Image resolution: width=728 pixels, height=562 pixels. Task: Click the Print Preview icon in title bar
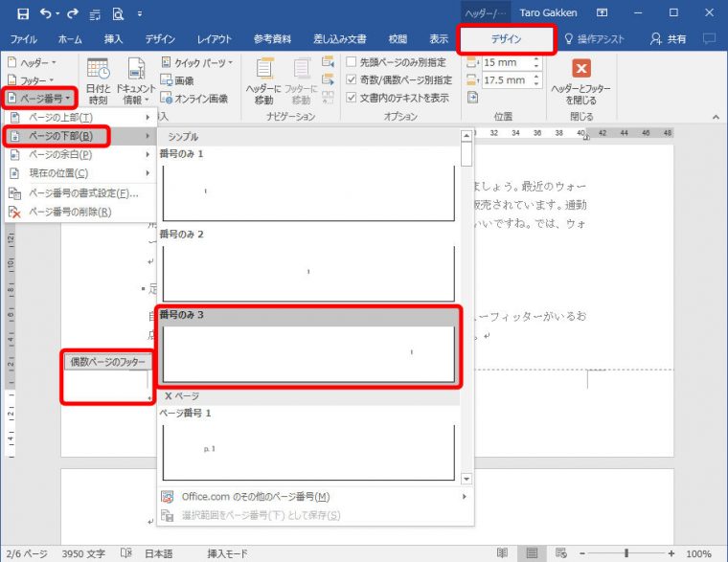[118, 14]
